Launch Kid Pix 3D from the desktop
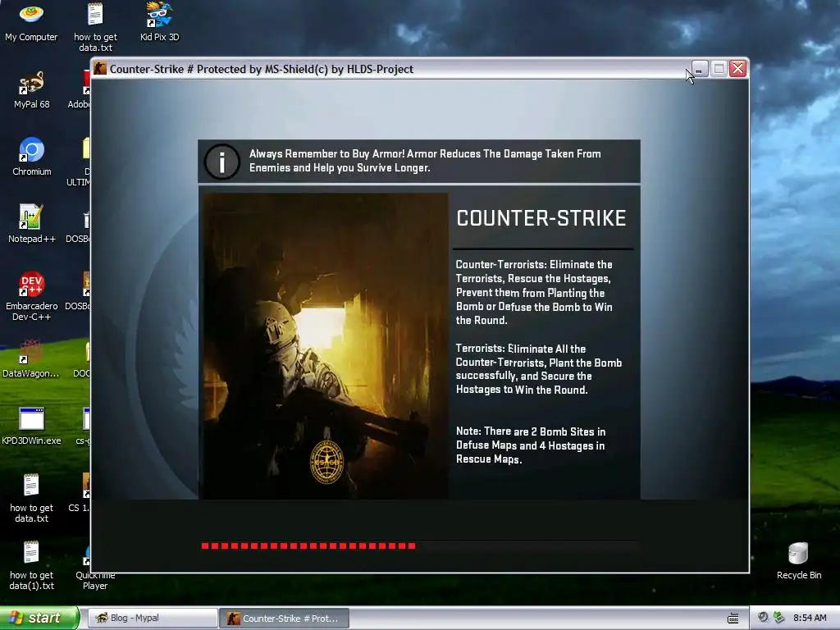Viewport: 840px width, 630px height. coord(159,22)
